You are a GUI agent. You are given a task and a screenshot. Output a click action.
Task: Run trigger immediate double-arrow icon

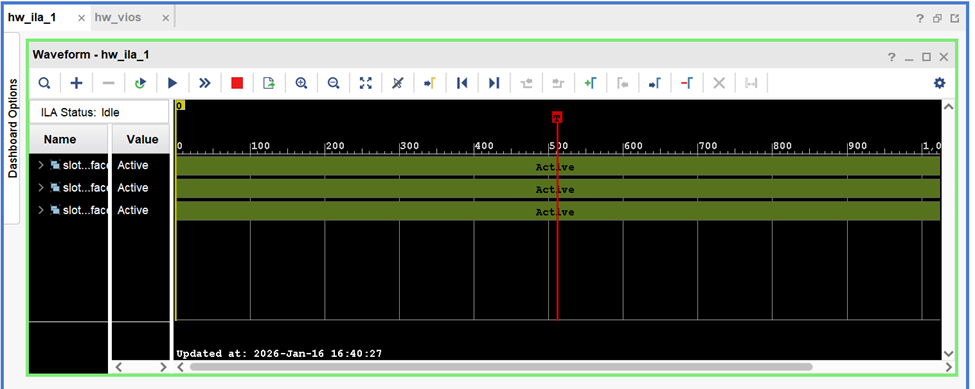pos(205,83)
